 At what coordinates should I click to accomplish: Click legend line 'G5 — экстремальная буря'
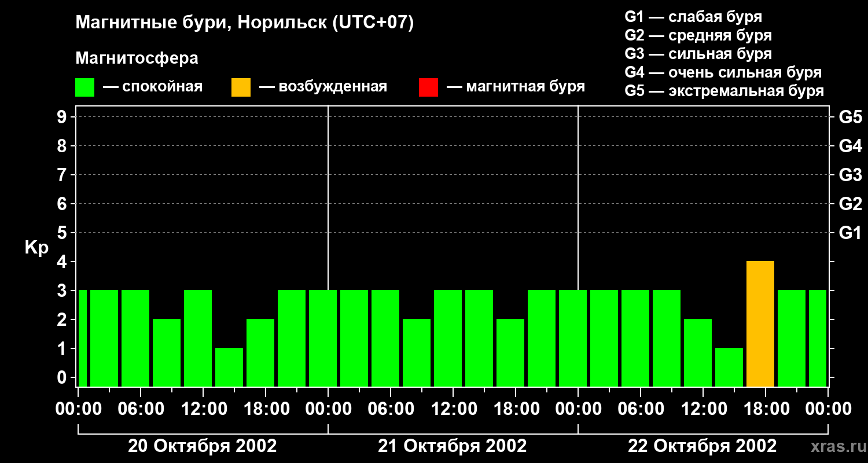pos(724,91)
